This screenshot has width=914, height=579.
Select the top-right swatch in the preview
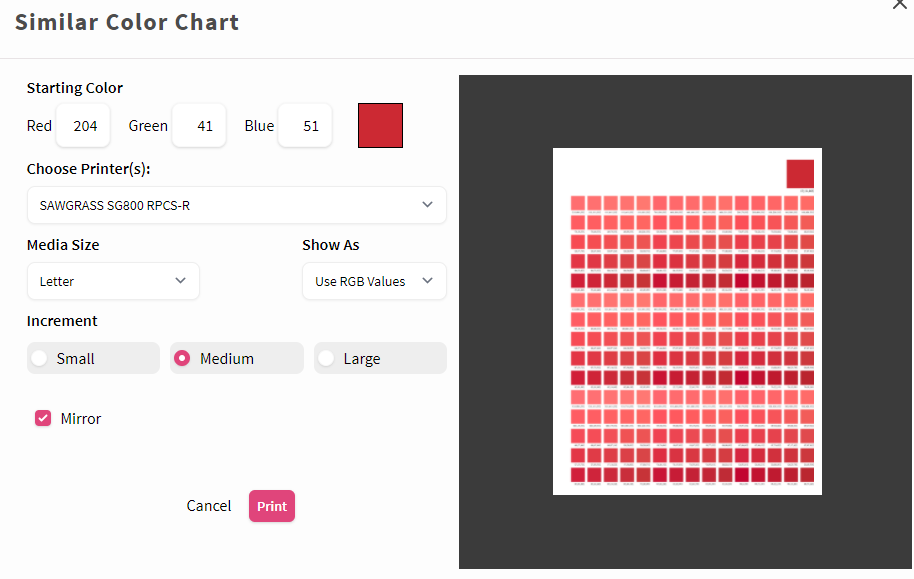[800, 172]
